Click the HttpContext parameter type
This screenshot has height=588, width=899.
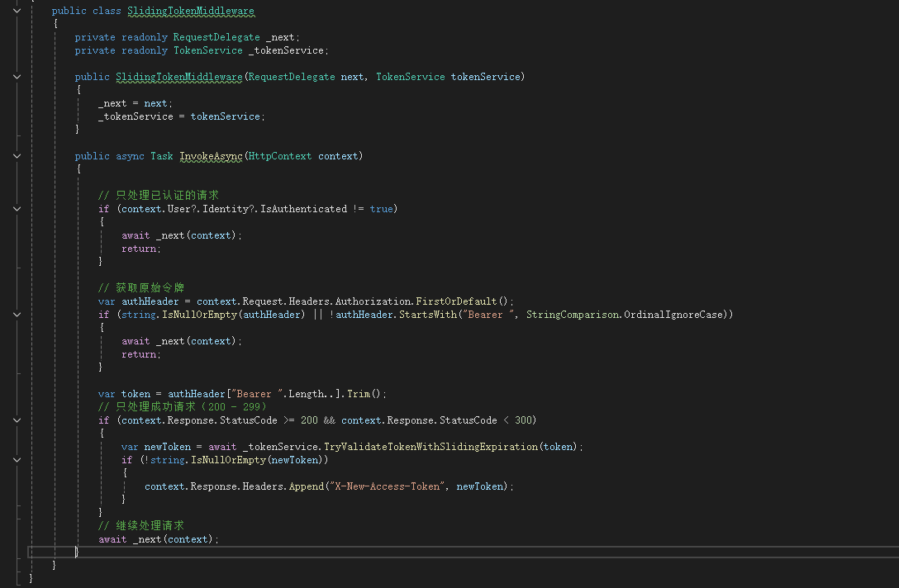click(x=280, y=156)
